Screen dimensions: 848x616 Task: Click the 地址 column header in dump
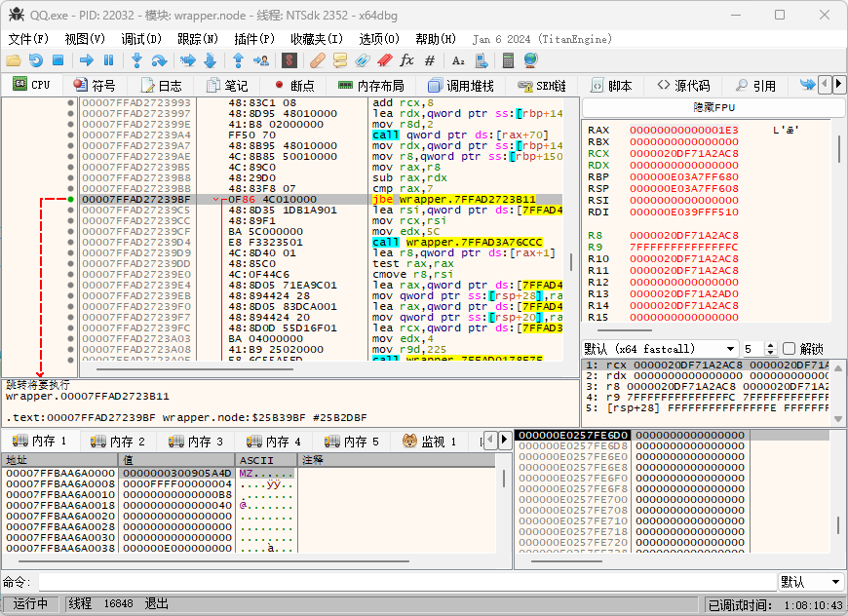click(60, 460)
